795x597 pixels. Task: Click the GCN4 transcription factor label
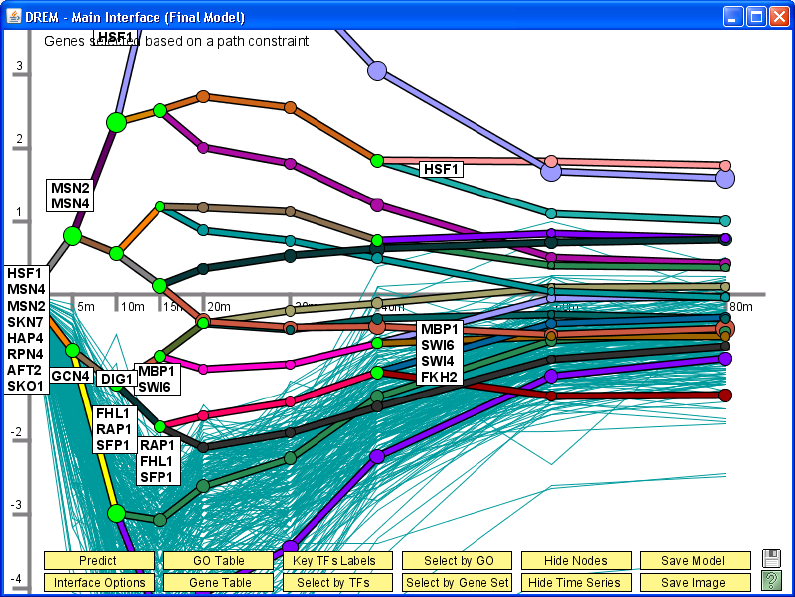click(x=71, y=376)
